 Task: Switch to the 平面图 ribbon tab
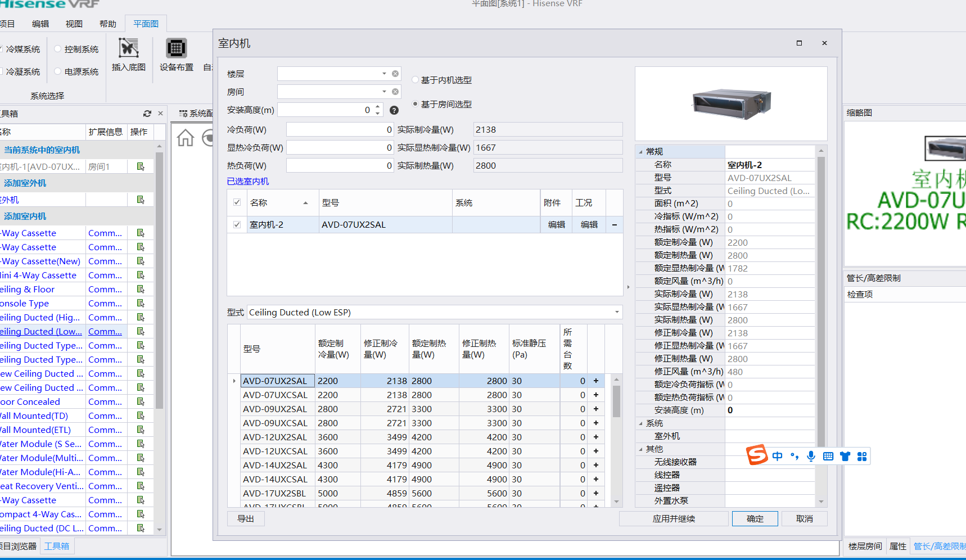pyautogui.click(x=146, y=24)
